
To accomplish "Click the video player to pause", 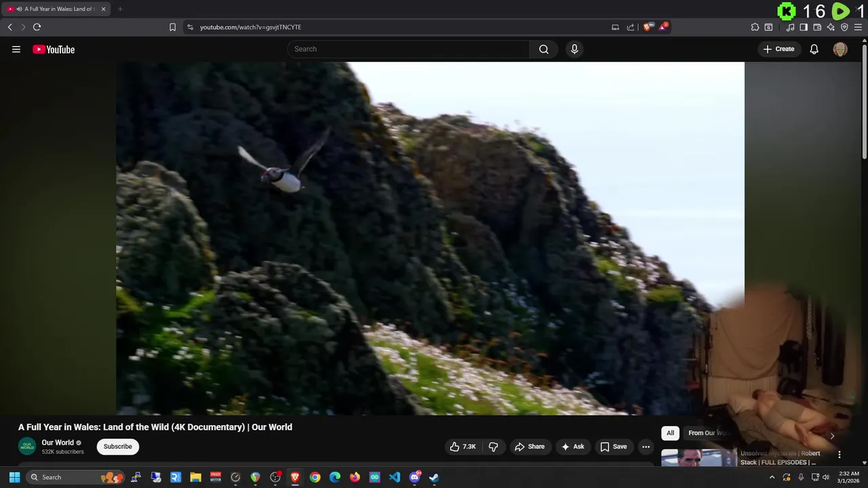I will [x=430, y=238].
